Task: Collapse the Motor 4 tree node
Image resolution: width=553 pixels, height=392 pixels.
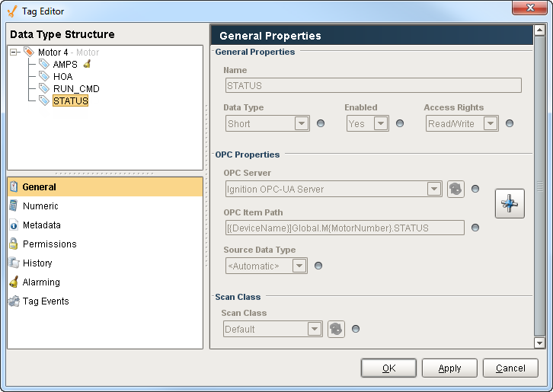Action: (14, 53)
